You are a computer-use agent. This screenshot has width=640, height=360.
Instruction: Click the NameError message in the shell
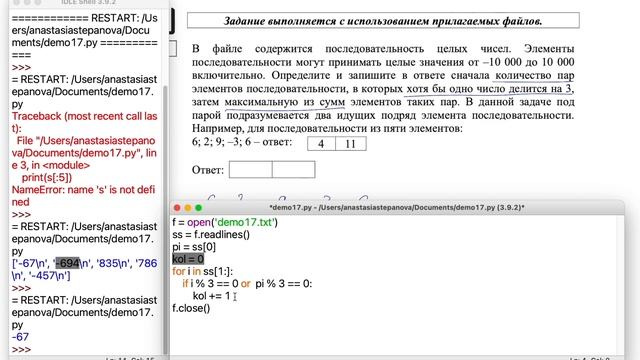point(83,196)
